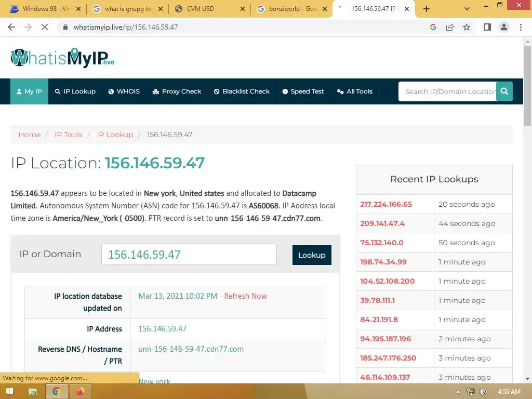
Task: Open the My IP menu item
Action: point(29,91)
